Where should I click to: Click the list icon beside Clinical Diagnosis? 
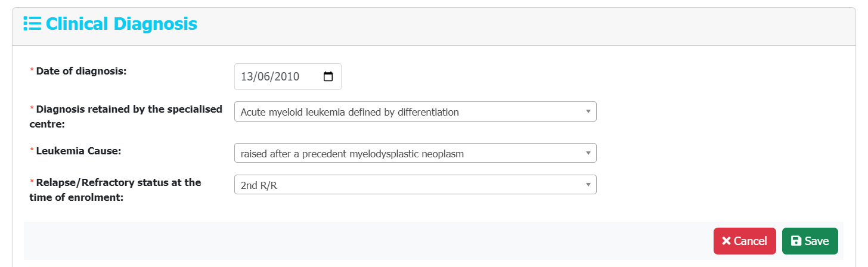(x=32, y=24)
